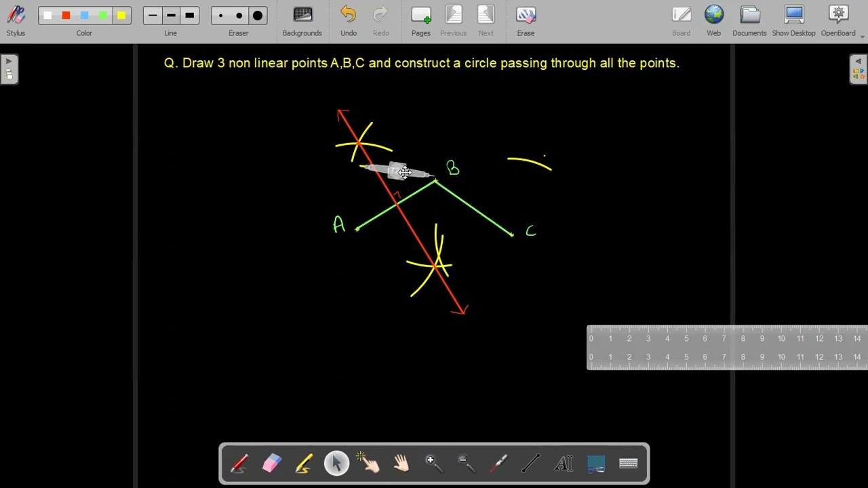The width and height of the screenshot is (868, 488).
Task: Select the red pen color
Action: coord(66,16)
